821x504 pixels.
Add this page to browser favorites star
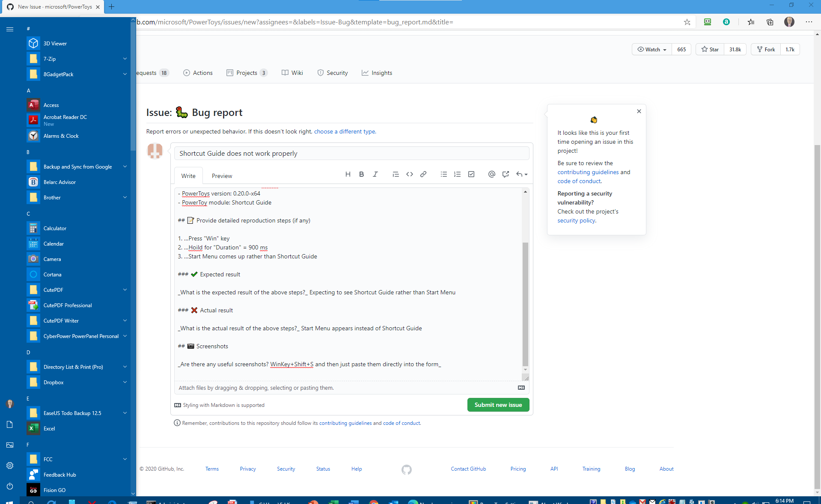(x=687, y=22)
